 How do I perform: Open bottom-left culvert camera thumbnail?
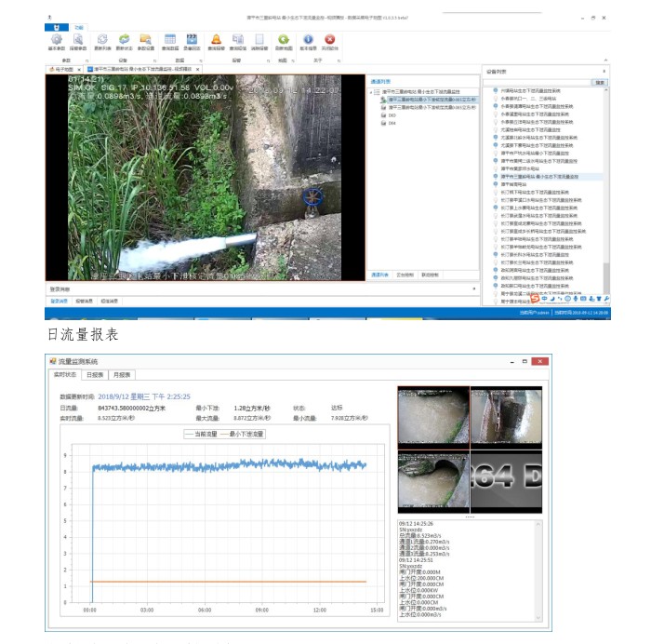pos(433,482)
